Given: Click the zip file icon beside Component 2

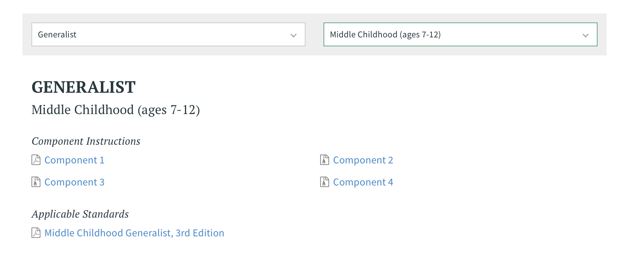Looking at the screenshot, I should [325, 160].
